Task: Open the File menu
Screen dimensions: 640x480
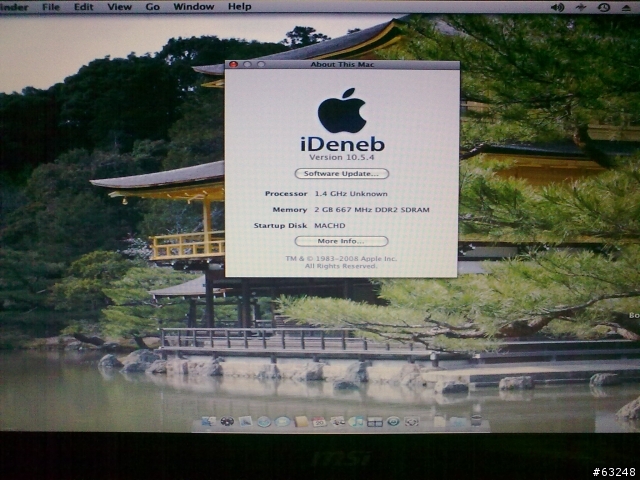Action: pyautogui.click(x=52, y=7)
